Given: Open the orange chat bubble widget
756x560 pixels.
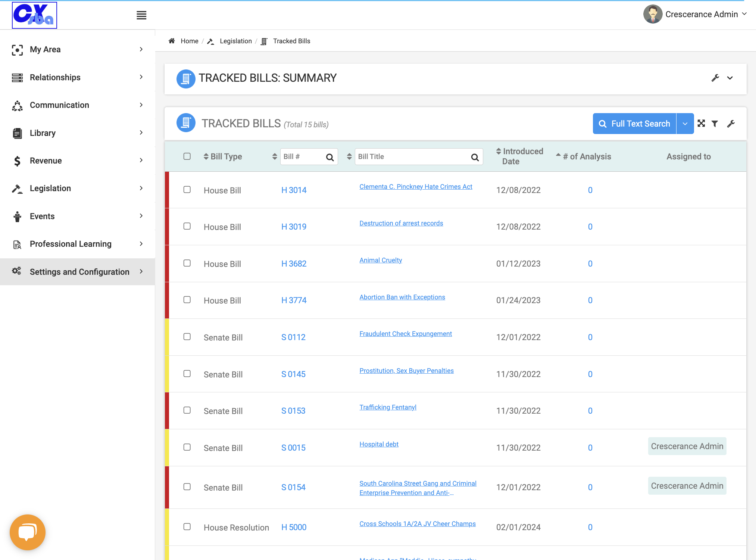Looking at the screenshot, I should 28,532.
